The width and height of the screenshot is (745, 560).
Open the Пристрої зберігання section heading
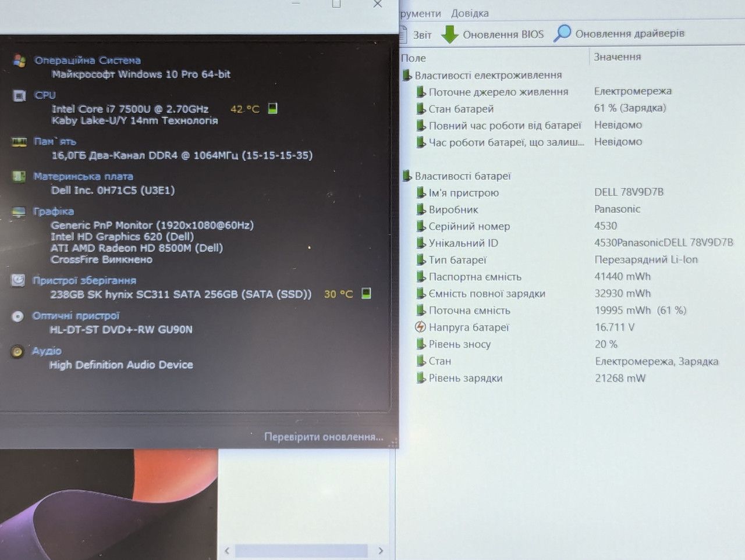(84, 280)
